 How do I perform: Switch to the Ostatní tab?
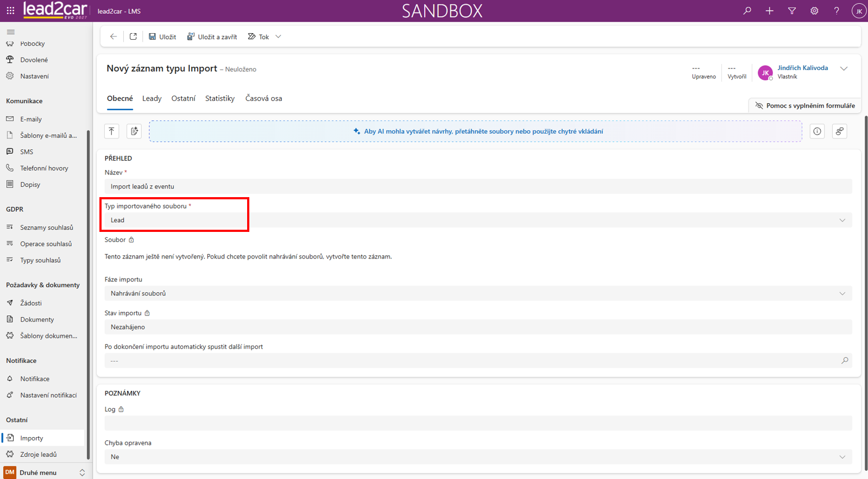184,98
